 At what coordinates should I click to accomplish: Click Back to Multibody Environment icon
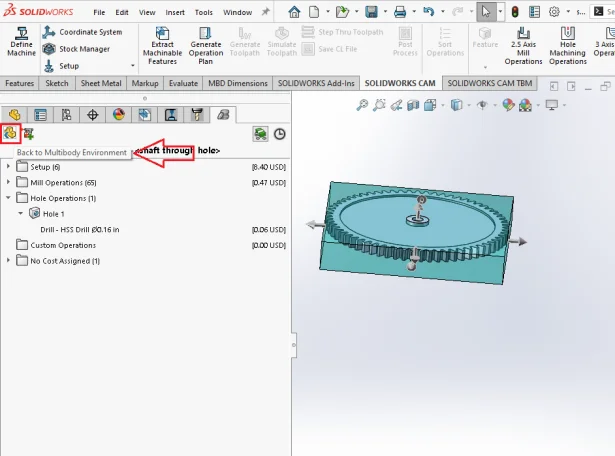(11, 133)
